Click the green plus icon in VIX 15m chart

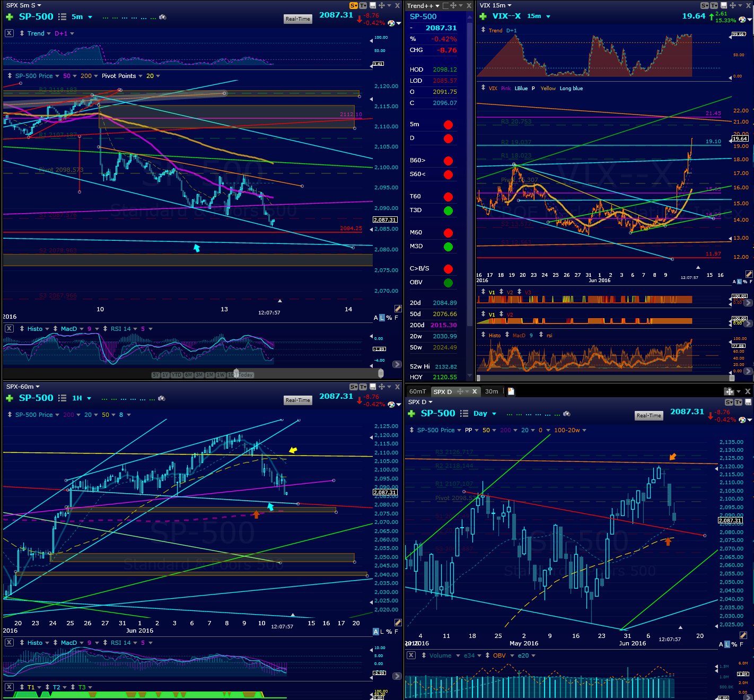pos(483,16)
